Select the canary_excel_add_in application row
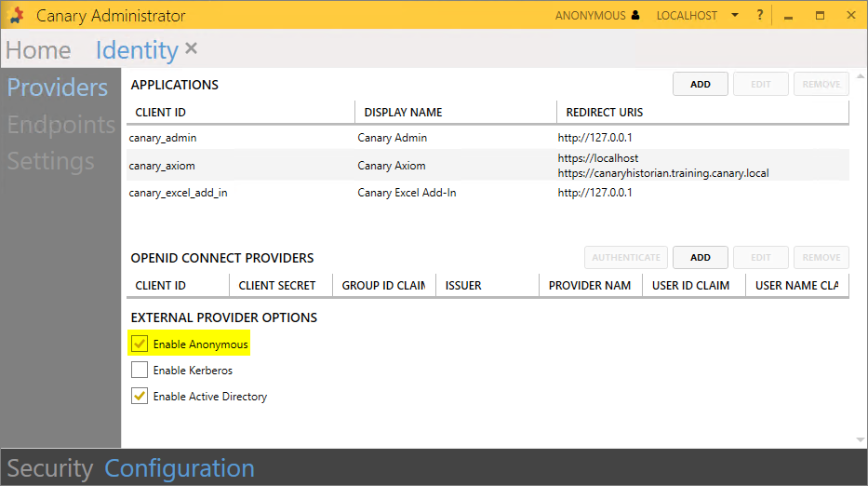This screenshot has height=486, width=868. click(x=178, y=193)
